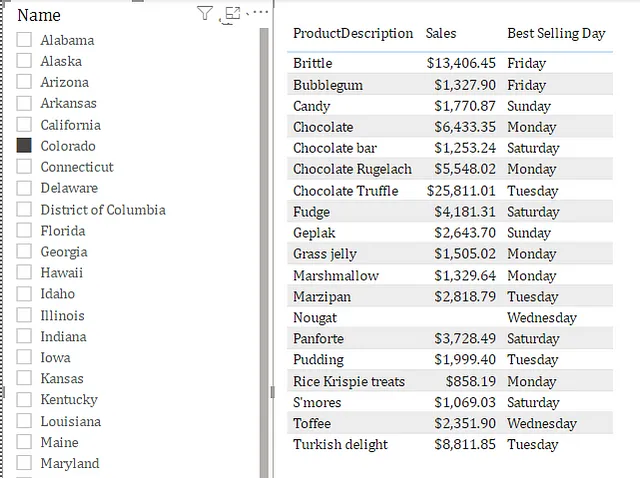Check the Alabama checkbox
The width and height of the screenshot is (640, 478).
[x=25, y=40]
